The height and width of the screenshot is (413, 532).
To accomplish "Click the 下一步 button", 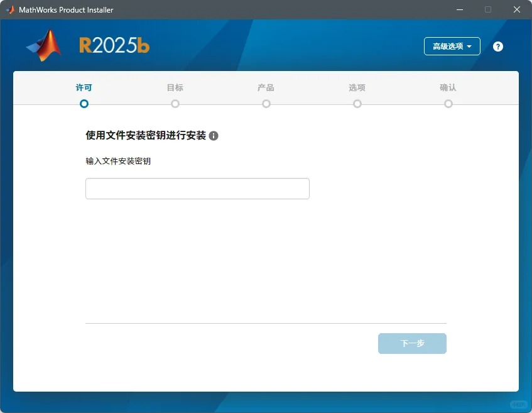I will [412, 343].
